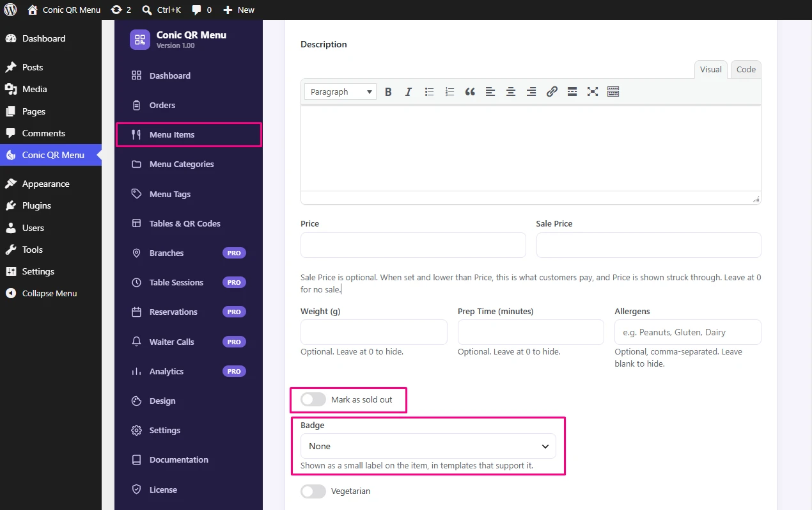Open the Plugins admin menu
Screen dimensions: 812x510
[x=51, y=205]
